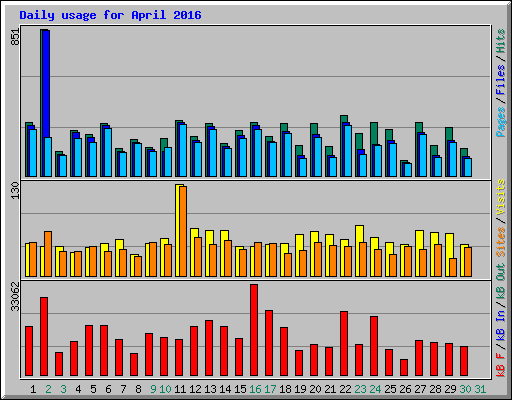Image resolution: width=512 pixels, height=400 pixels.
Task: Click day label 1 on the axis
Action: pyautogui.click(x=33, y=389)
